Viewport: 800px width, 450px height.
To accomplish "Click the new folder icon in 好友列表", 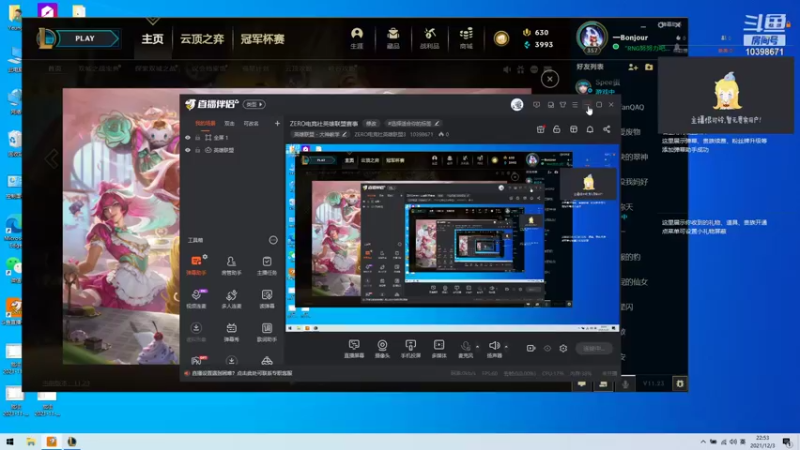I will point(649,67).
